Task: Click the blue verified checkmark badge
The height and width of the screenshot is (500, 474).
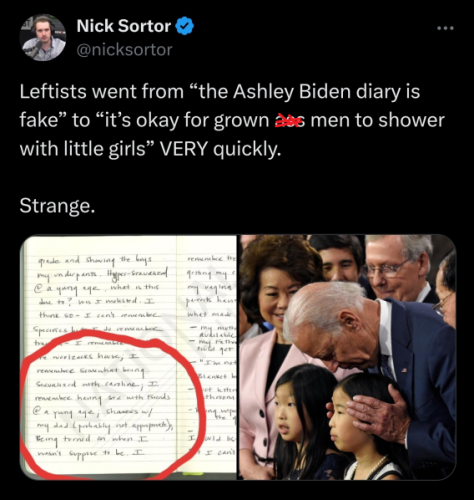Action: [x=185, y=26]
